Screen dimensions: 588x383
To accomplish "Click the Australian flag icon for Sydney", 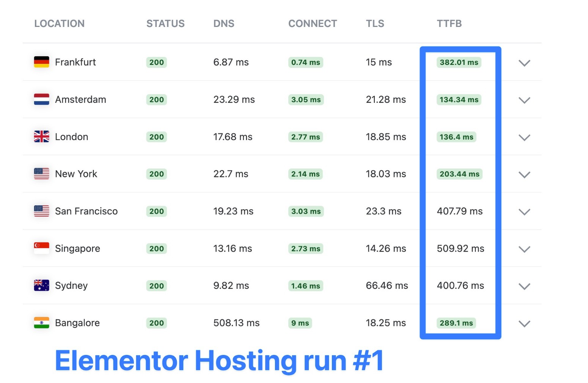I will 41,285.
